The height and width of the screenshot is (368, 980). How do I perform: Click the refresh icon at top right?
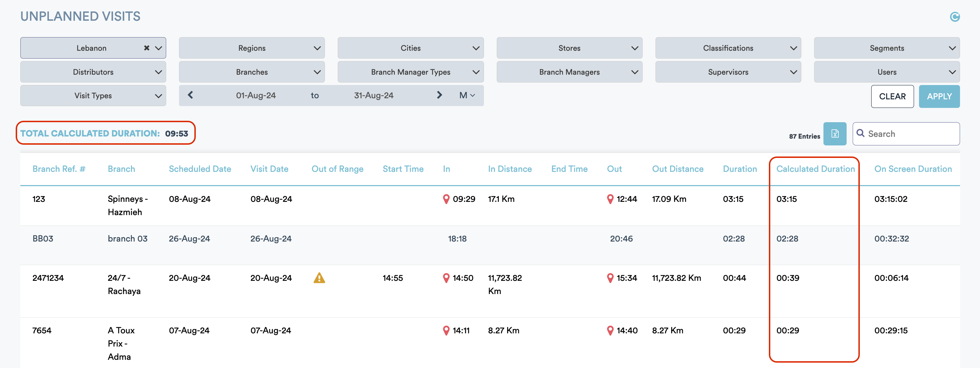pos(955,17)
